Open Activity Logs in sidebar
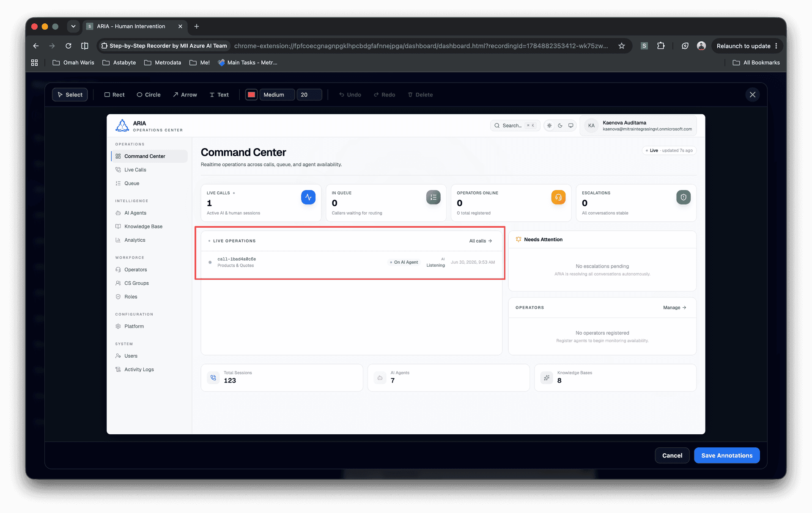812x513 pixels. 149,370
